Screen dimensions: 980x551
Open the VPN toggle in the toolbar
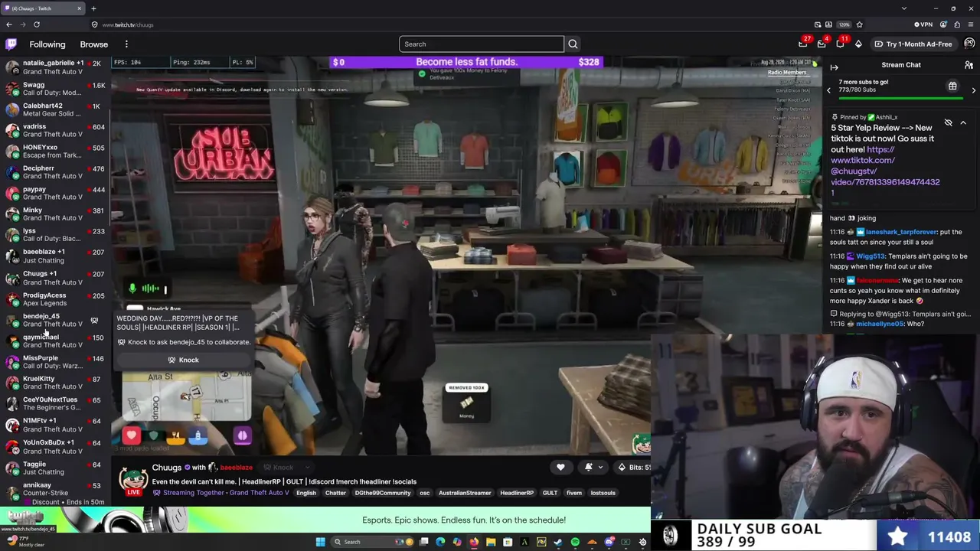(923, 24)
